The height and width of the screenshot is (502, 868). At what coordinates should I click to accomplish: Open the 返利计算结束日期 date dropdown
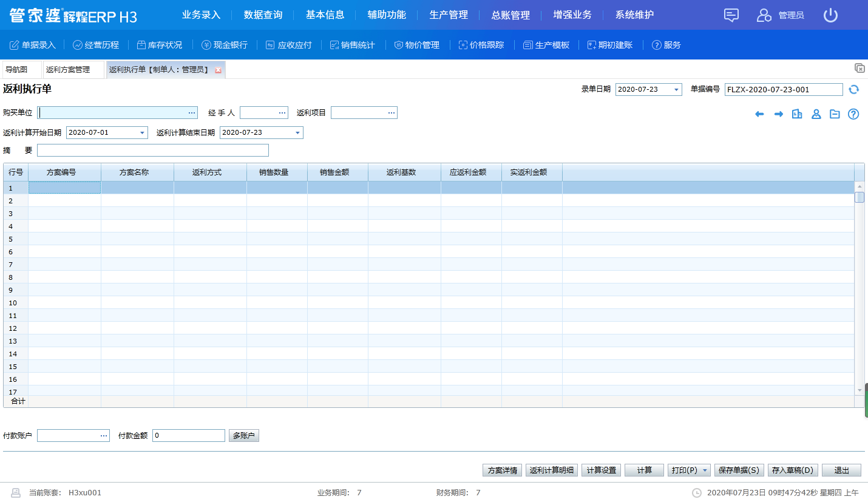[x=297, y=132]
